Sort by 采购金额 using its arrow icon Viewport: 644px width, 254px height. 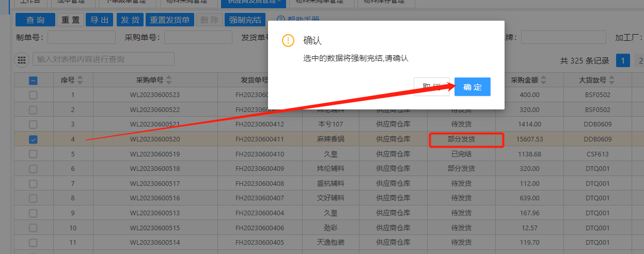[x=544, y=80]
